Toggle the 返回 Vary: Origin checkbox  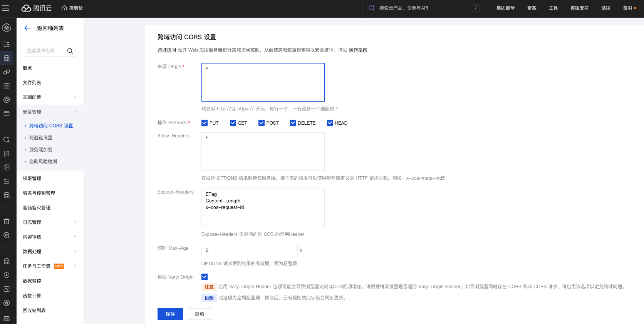click(x=205, y=277)
